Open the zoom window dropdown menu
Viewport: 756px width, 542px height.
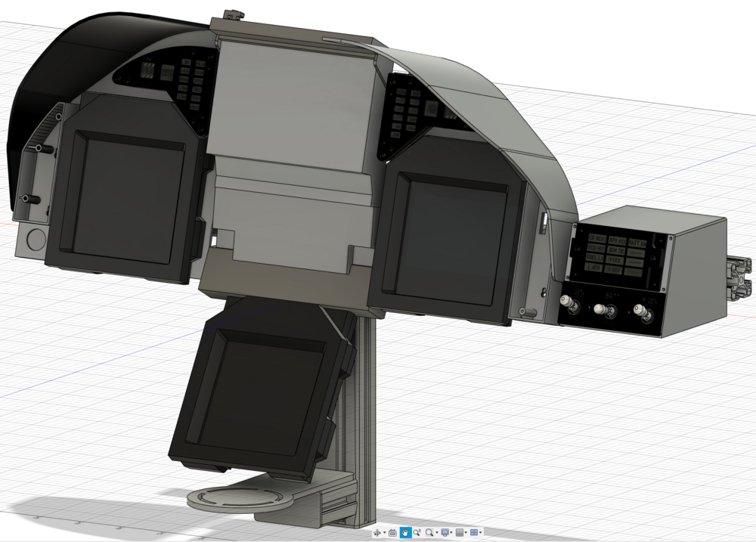(x=436, y=532)
